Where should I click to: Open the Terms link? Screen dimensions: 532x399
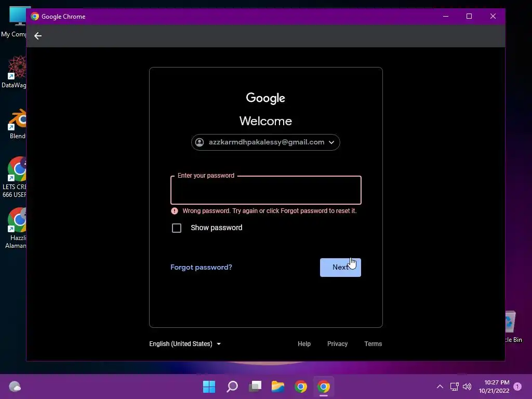click(x=373, y=344)
